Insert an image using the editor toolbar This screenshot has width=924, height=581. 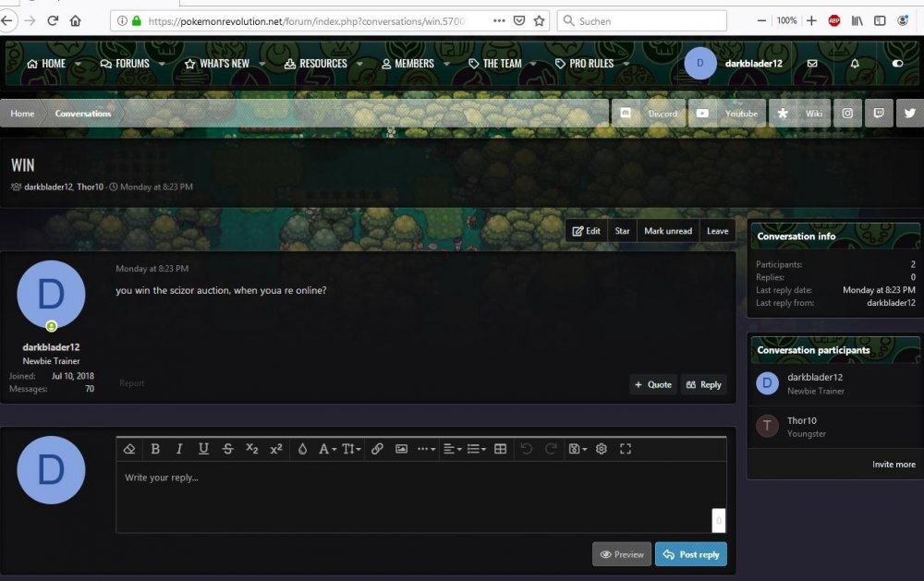[401, 449]
